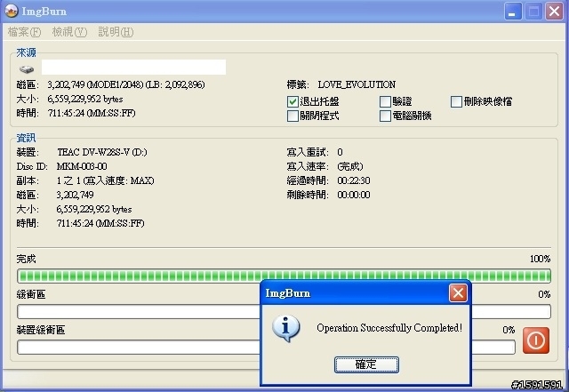
Task: Minimize the ImgBurn main window
Action: (513, 12)
